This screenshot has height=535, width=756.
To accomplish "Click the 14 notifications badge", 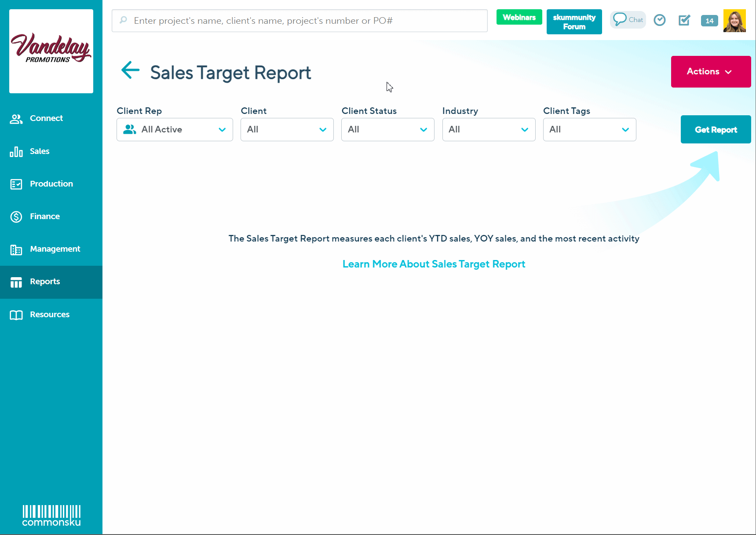I will click(709, 21).
